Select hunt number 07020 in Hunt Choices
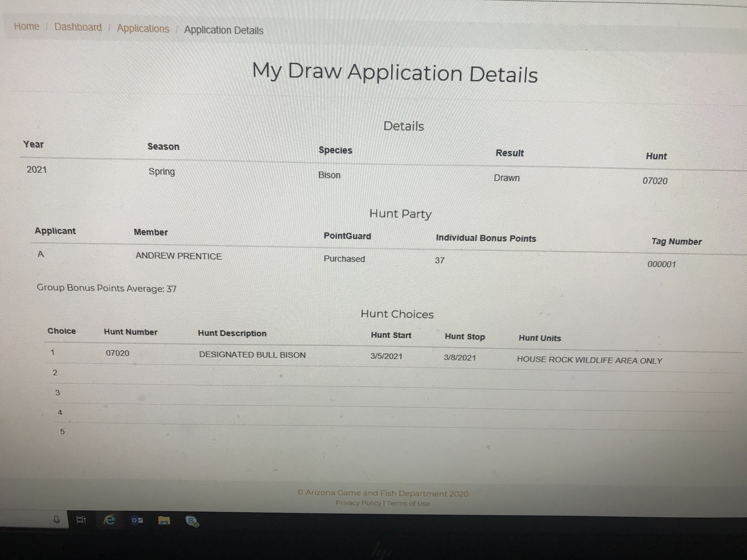The image size is (747, 560). 117,353
